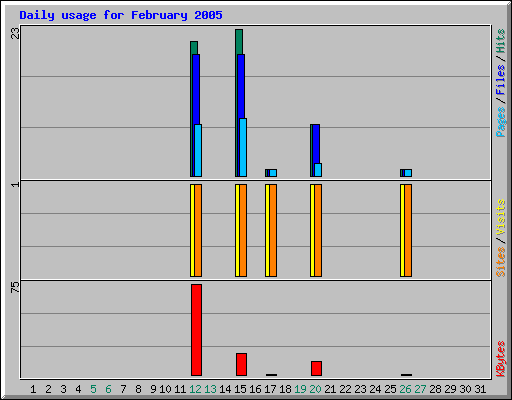Click the orange Sites bar for day 12

click(x=198, y=230)
